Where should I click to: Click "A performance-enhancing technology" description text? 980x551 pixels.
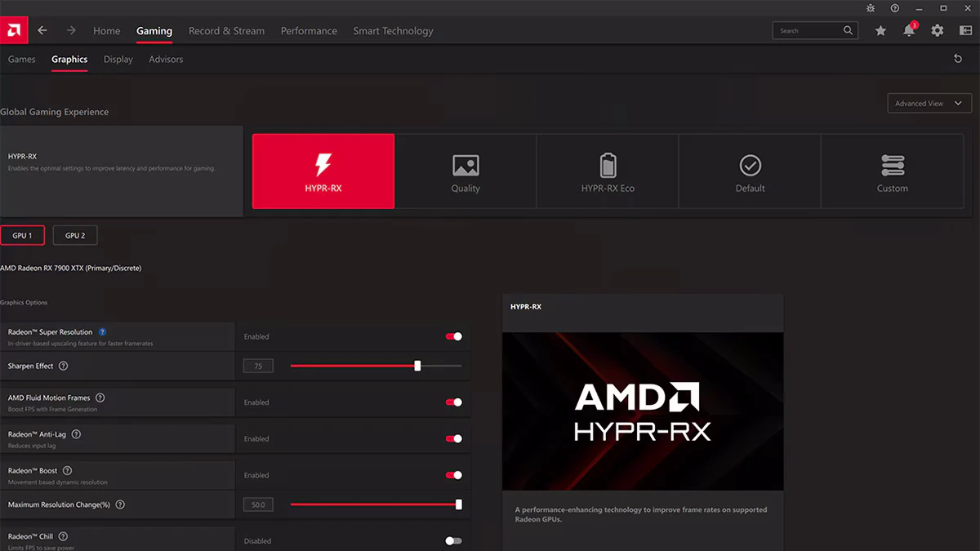641,514
